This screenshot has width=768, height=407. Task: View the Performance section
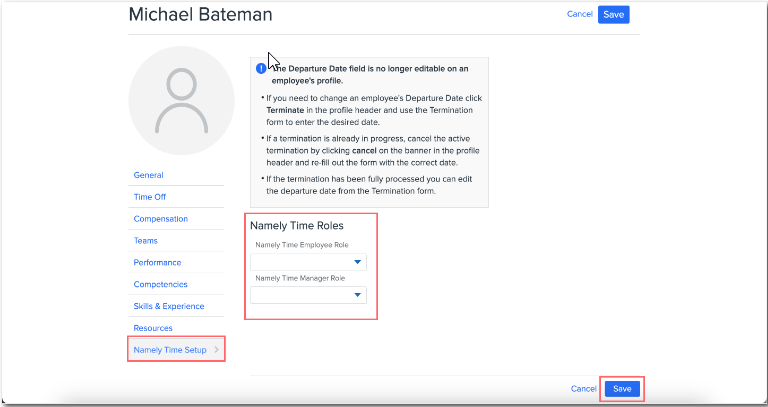[x=157, y=263]
